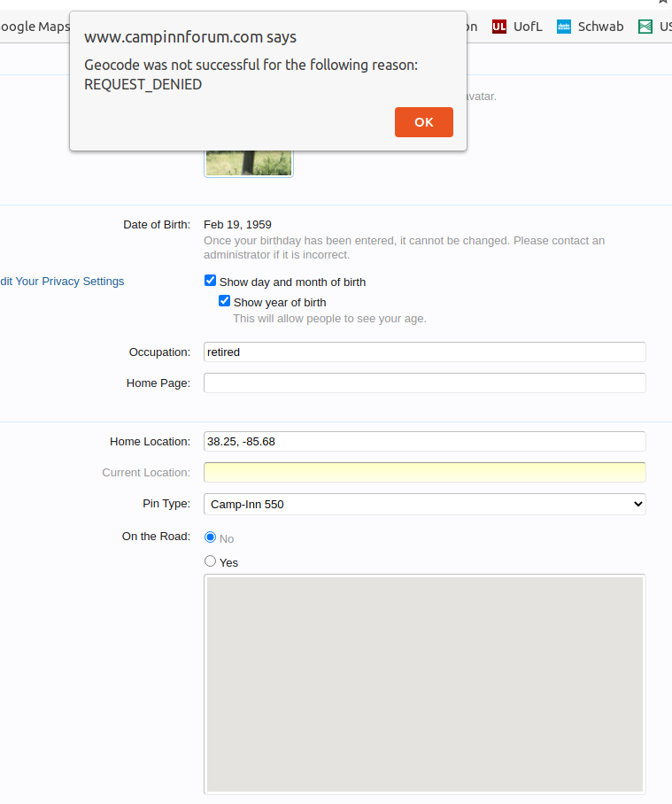Click the gray map area

point(424,684)
